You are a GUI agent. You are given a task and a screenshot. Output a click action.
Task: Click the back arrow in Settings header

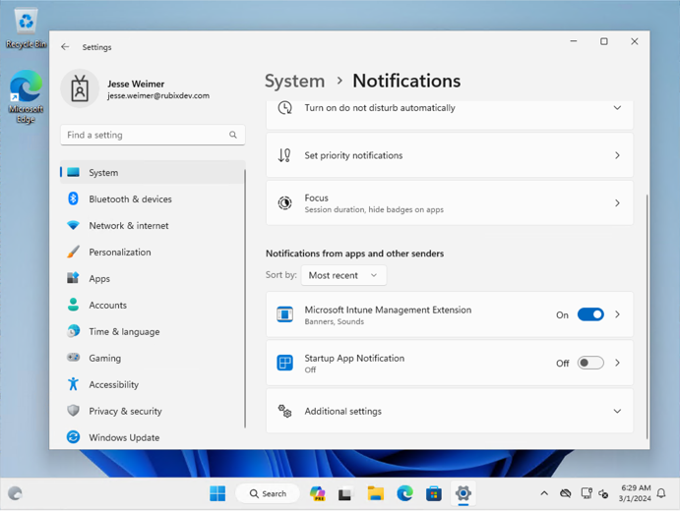click(x=65, y=47)
